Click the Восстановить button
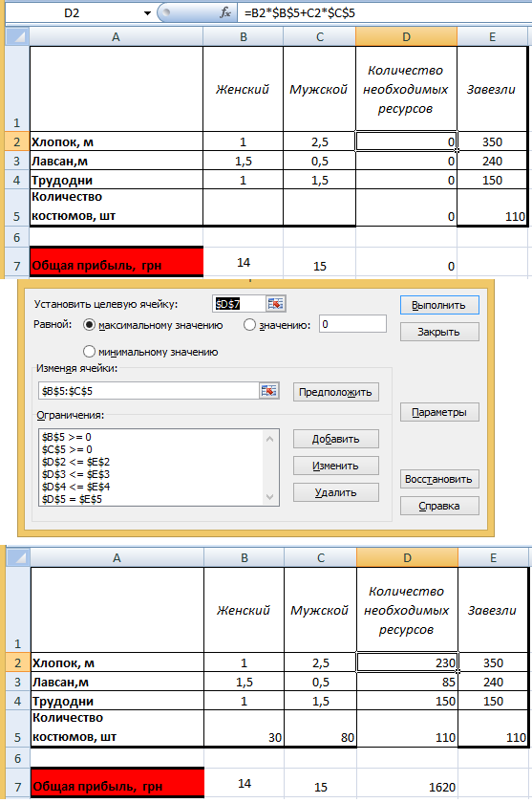532x803 pixels. pyautogui.click(x=439, y=479)
